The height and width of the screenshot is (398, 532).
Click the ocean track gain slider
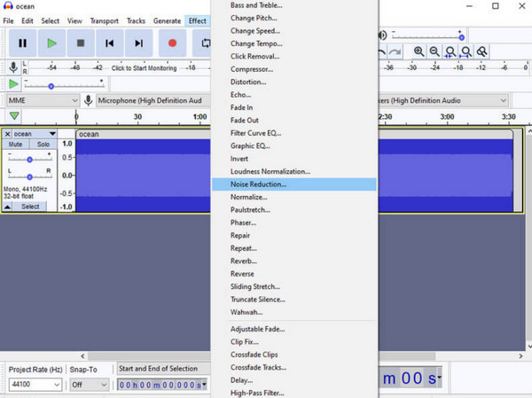[x=30, y=160]
